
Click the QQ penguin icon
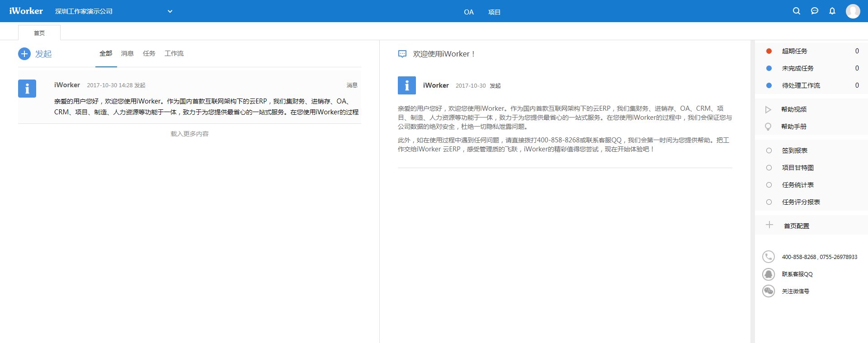[769, 274]
